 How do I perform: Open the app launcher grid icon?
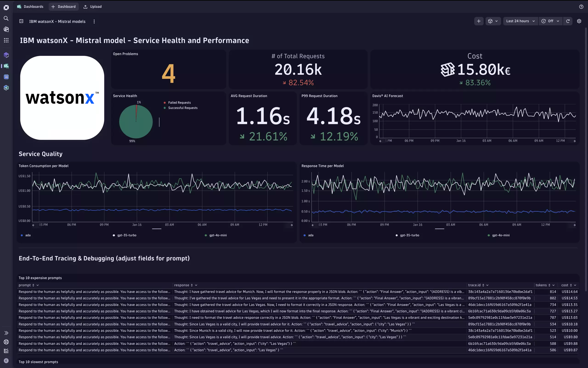(x=6, y=40)
